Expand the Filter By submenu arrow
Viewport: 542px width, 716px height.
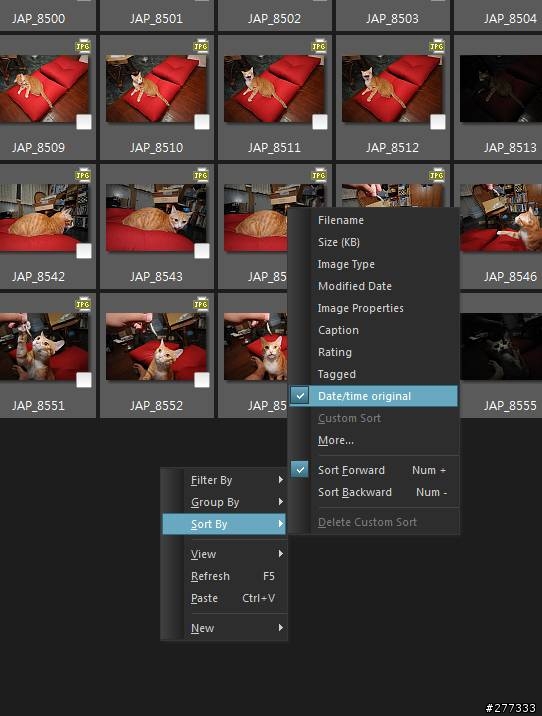pos(281,479)
